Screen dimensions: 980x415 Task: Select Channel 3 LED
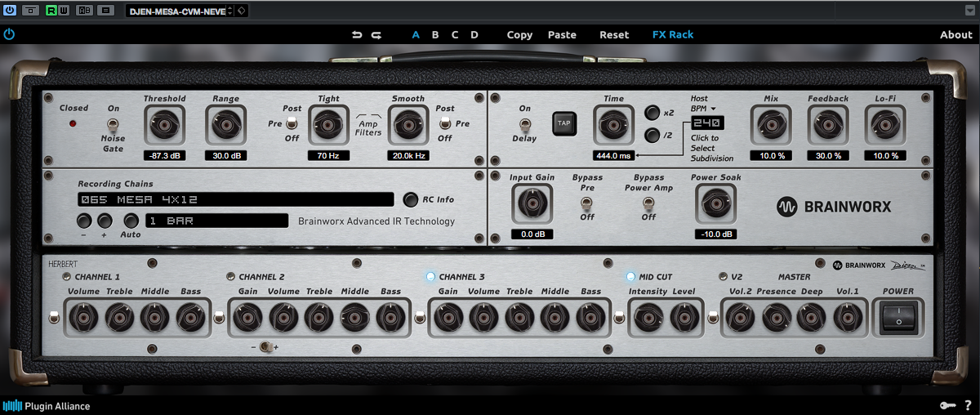[x=430, y=277]
